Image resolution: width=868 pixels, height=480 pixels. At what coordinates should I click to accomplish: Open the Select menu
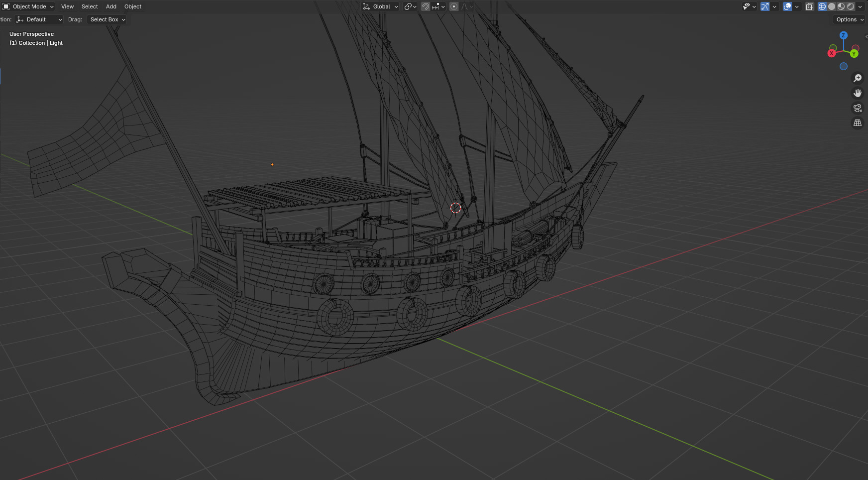tap(90, 6)
